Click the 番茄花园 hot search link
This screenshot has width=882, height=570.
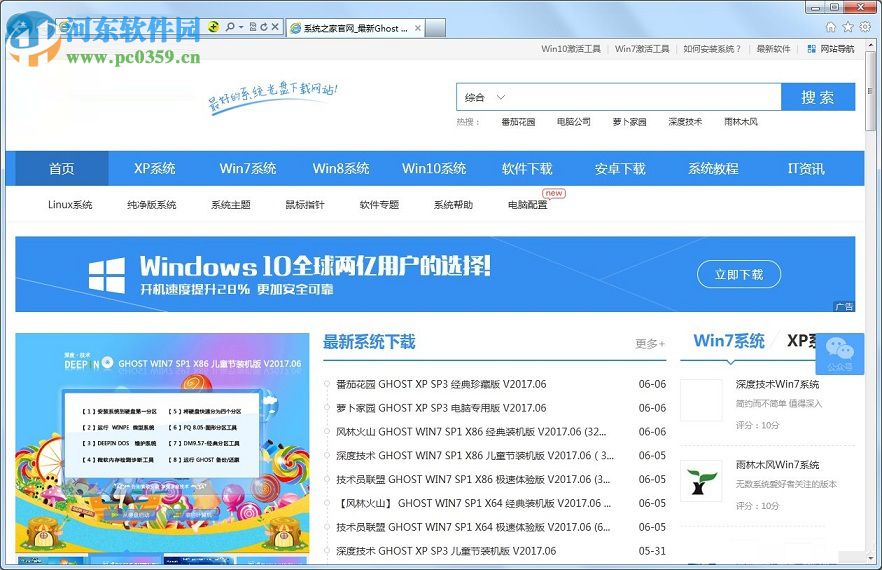click(518, 122)
